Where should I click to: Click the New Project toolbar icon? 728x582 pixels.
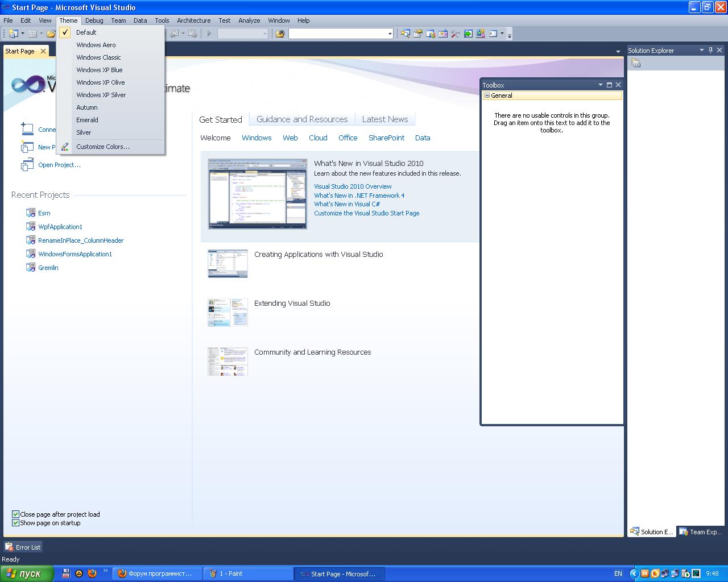point(14,34)
